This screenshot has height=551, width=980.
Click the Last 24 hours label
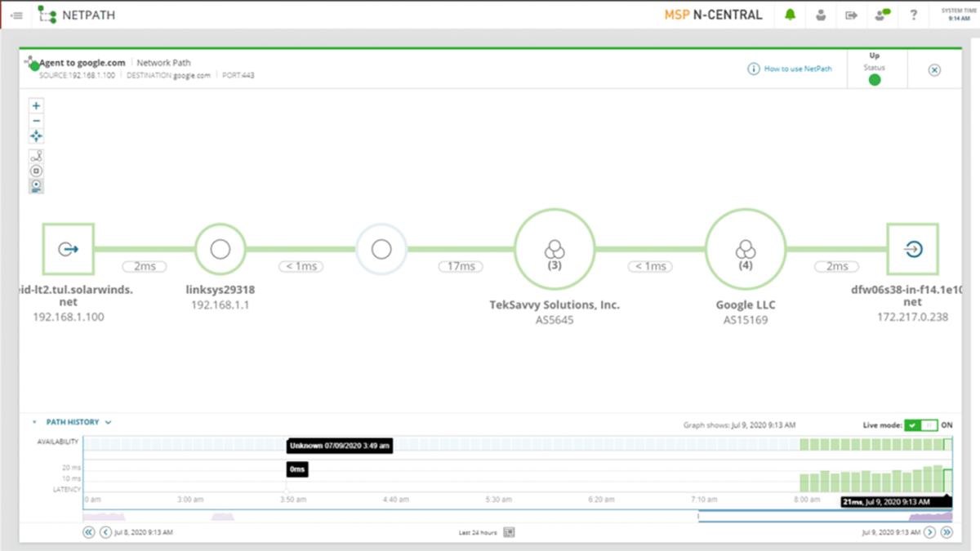click(x=478, y=533)
